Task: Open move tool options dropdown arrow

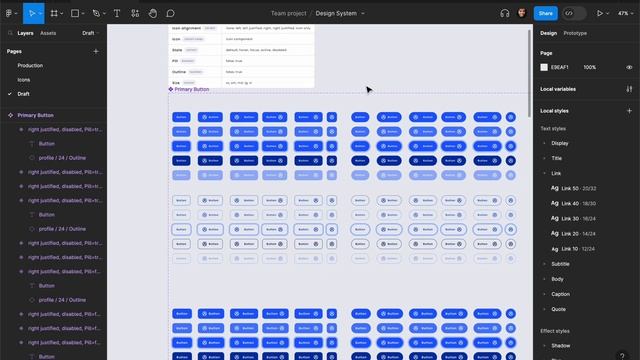Action: [40, 13]
